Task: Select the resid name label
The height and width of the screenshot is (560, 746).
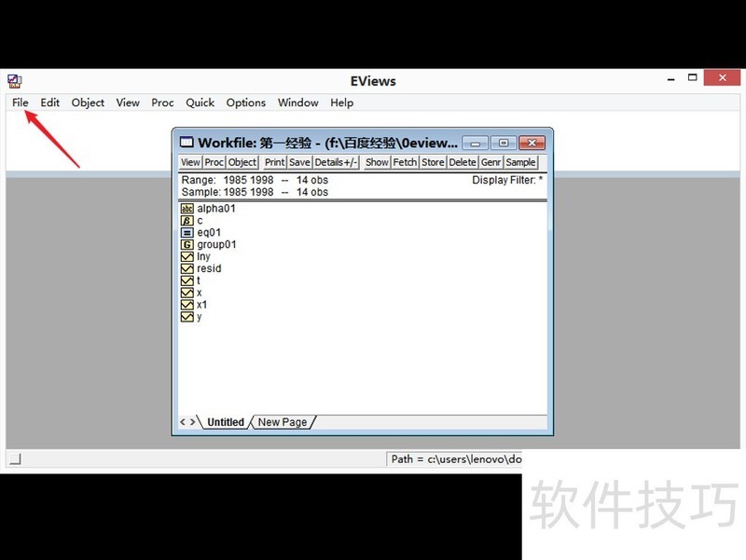Action: (x=209, y=268)
